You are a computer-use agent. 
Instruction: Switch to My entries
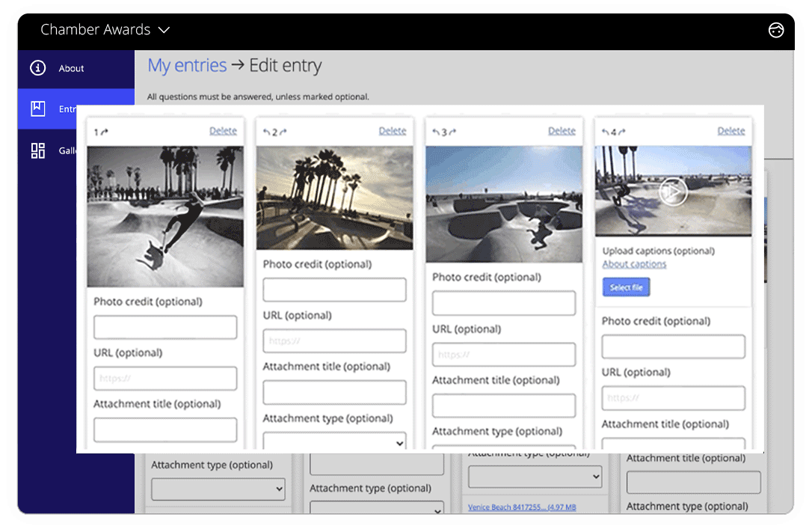[x=187, y=65]
